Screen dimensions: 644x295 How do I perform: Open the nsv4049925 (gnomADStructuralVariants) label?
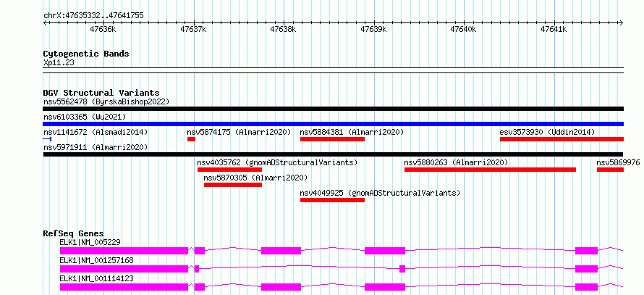pos(381,193)
